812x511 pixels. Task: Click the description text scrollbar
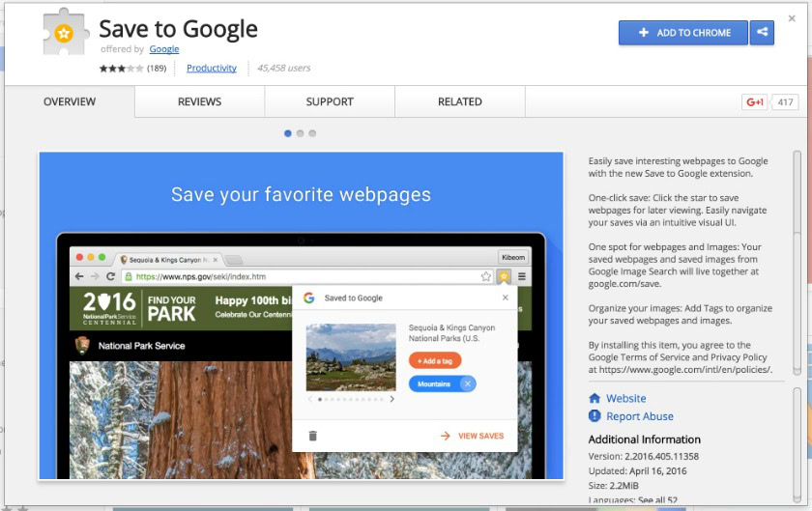click(x=797, y=263)
